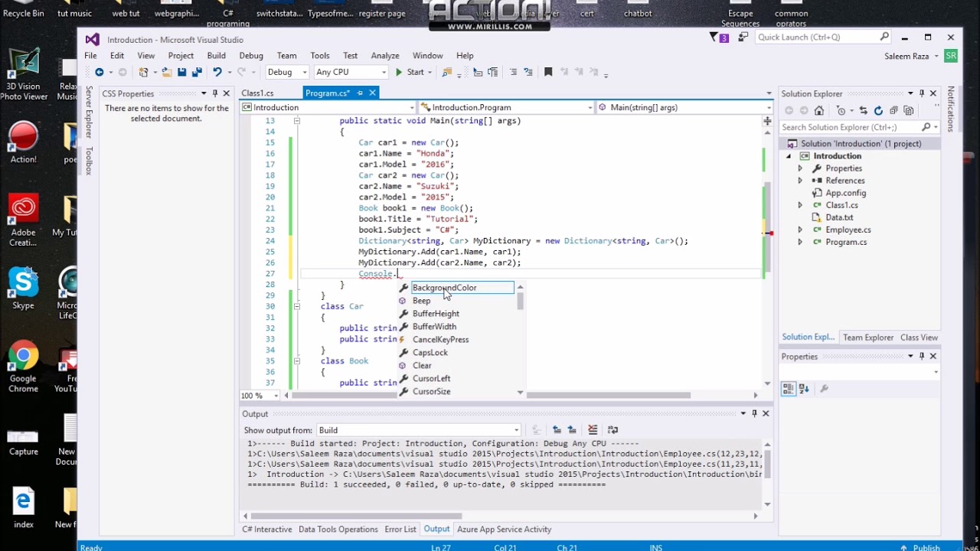Screen dimensions: 980x551
Task: Switch to the Error List tab
Action: point(400,530)
